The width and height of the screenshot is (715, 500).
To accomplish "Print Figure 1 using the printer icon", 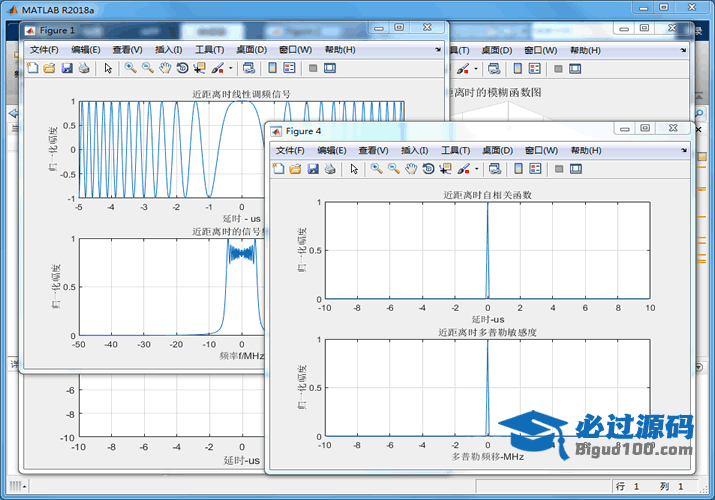I will [83, 68].
